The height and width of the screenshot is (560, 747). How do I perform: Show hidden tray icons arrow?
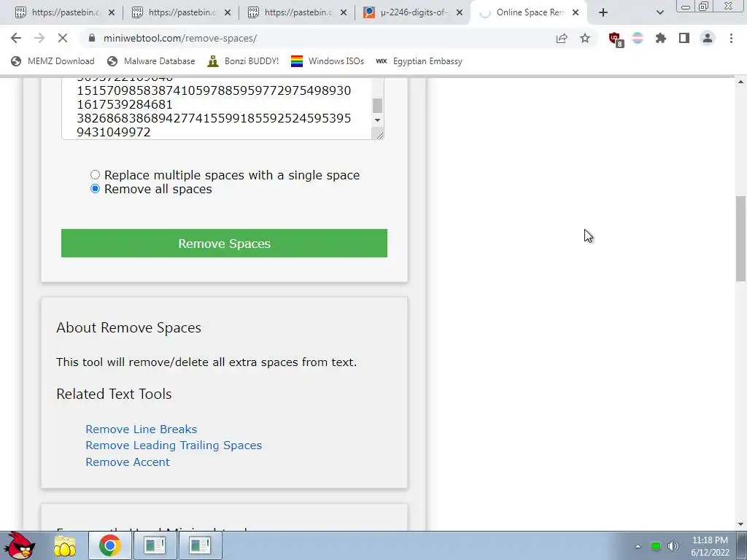tap(638, 546)
